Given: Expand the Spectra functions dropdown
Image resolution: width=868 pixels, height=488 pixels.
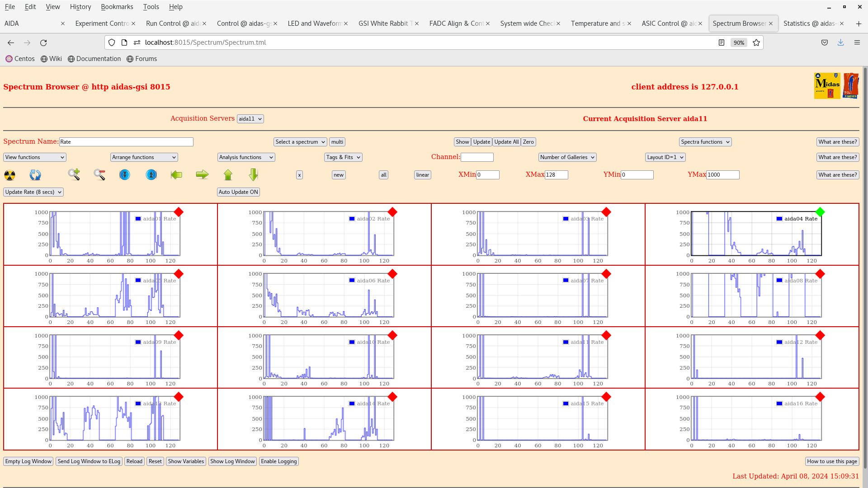Looking at the screenshot, I should [705, 141].
